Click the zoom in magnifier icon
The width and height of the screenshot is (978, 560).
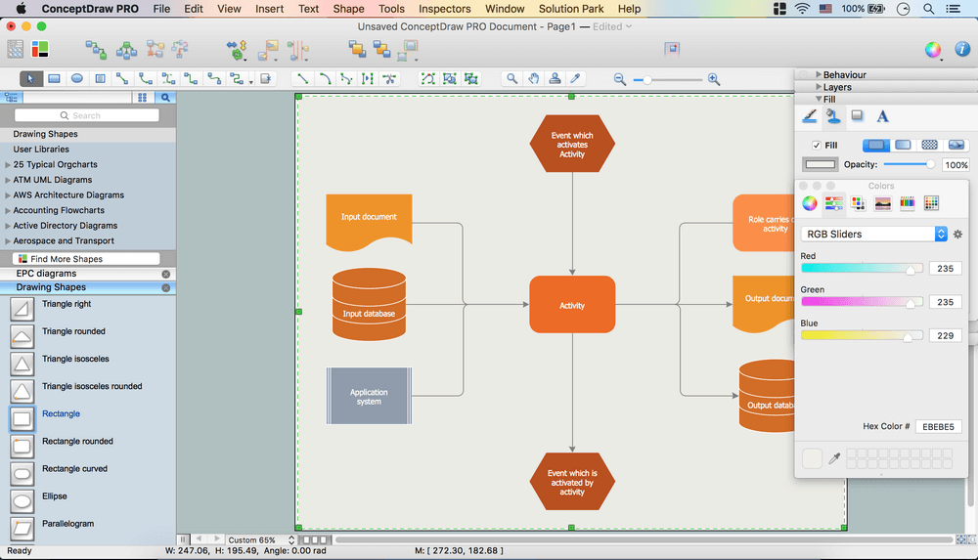point(714,79)
